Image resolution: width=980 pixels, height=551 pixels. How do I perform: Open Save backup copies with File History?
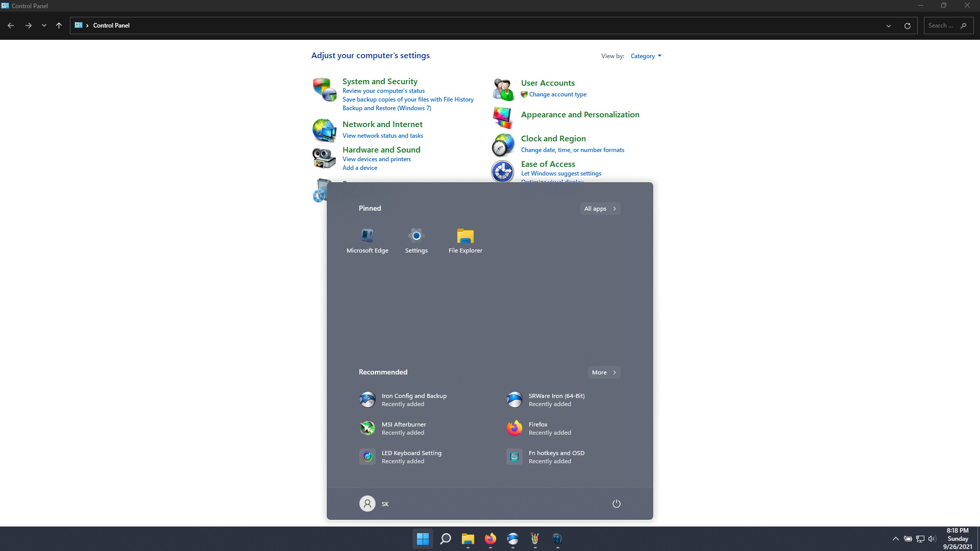(408, 99)
